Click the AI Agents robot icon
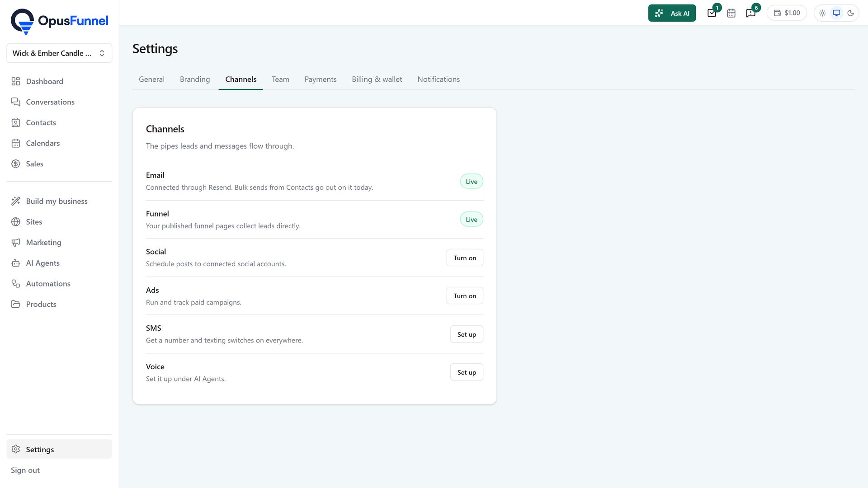 (x=16, y=263)
